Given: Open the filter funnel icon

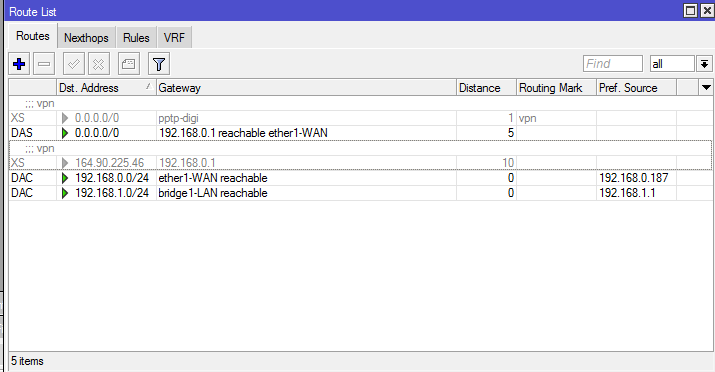Looking at the screenshot, I should 159,64.
